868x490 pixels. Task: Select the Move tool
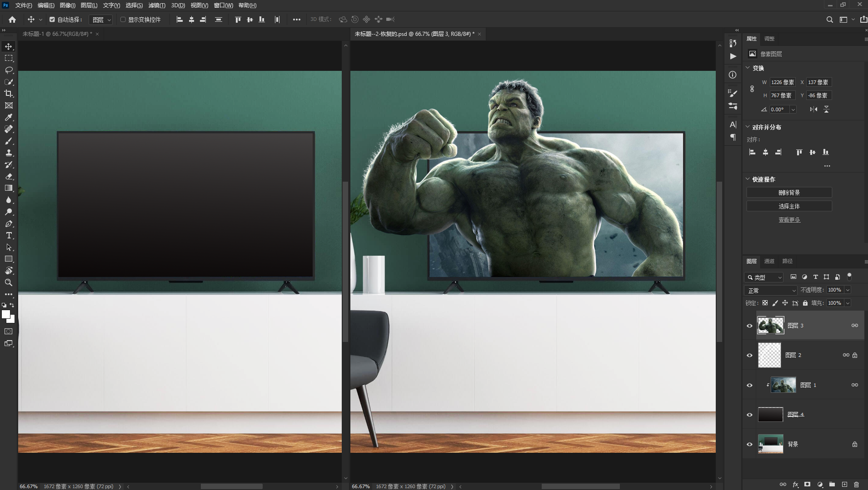(9, 46)
